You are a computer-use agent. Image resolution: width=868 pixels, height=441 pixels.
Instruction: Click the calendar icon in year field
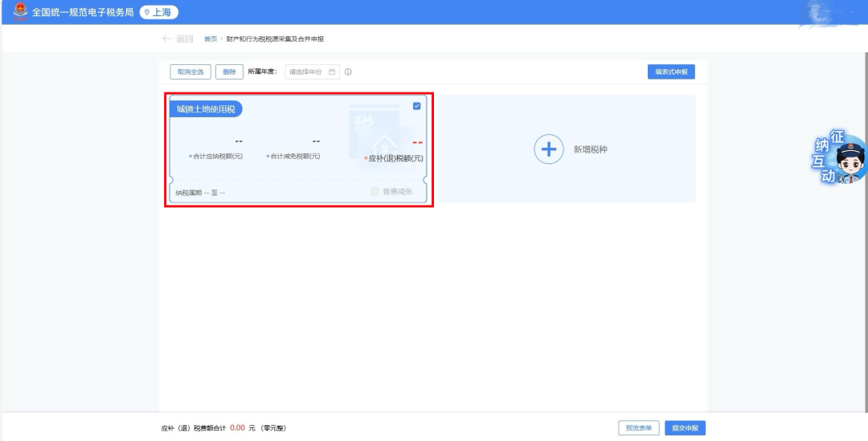(332, 71)
